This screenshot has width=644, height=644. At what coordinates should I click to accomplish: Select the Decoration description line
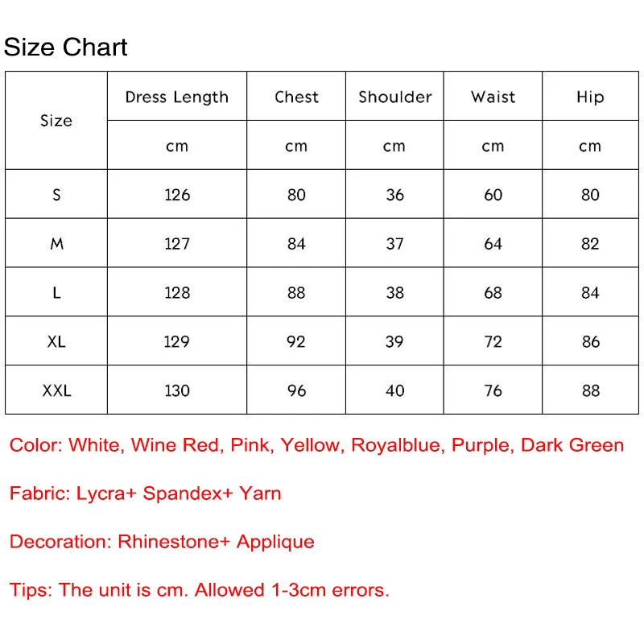tap(162, 542)
